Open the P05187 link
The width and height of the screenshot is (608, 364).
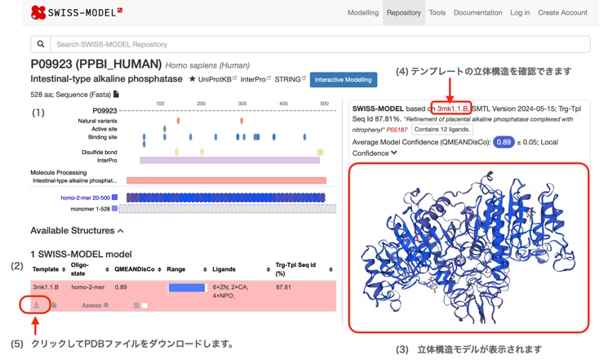pyautogui.click(x=397, y=130)
